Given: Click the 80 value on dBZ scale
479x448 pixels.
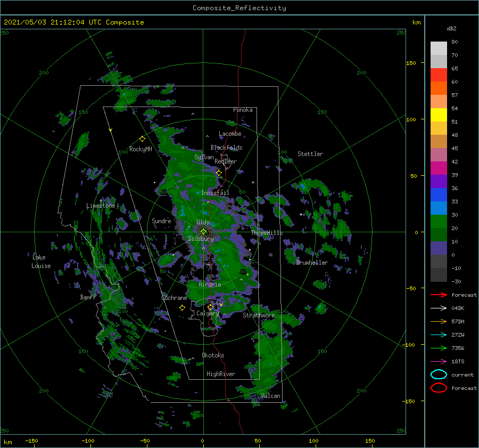Looking at the screenshot, I should point(455,42).
